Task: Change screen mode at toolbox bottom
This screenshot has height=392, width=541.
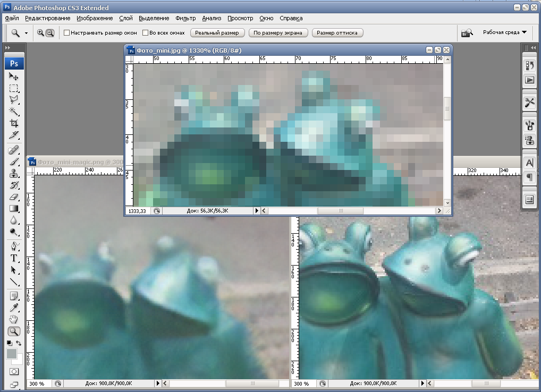Action: point(14,385)
